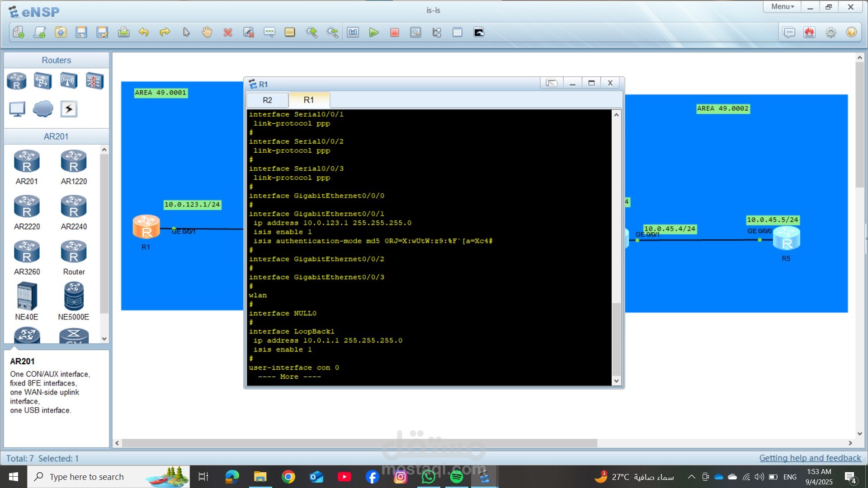Click terminal scrollbar down arrow
The width and height of the screenshot is (868, 488).
point(616,381)
